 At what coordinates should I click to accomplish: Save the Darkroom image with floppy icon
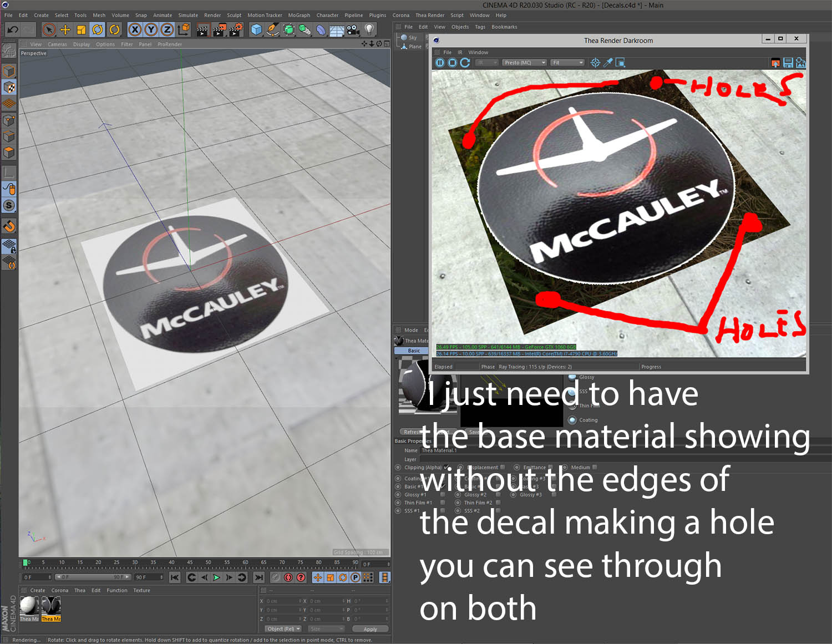coord(788,63)
